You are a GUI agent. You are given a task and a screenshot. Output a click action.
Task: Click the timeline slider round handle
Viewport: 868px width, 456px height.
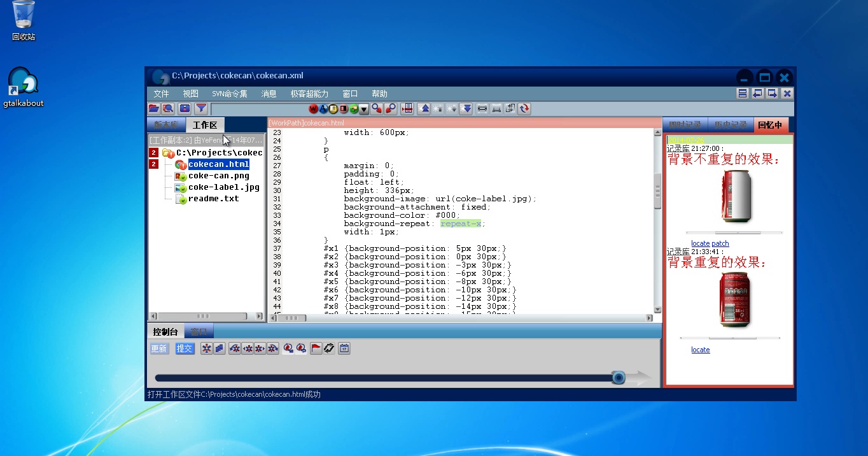tap(618, 378)
